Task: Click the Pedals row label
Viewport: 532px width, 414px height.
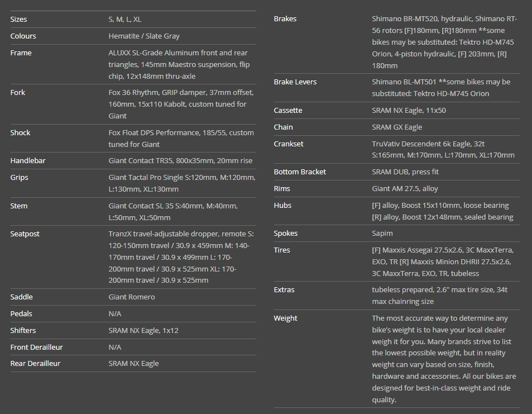Action: point(21,314)
